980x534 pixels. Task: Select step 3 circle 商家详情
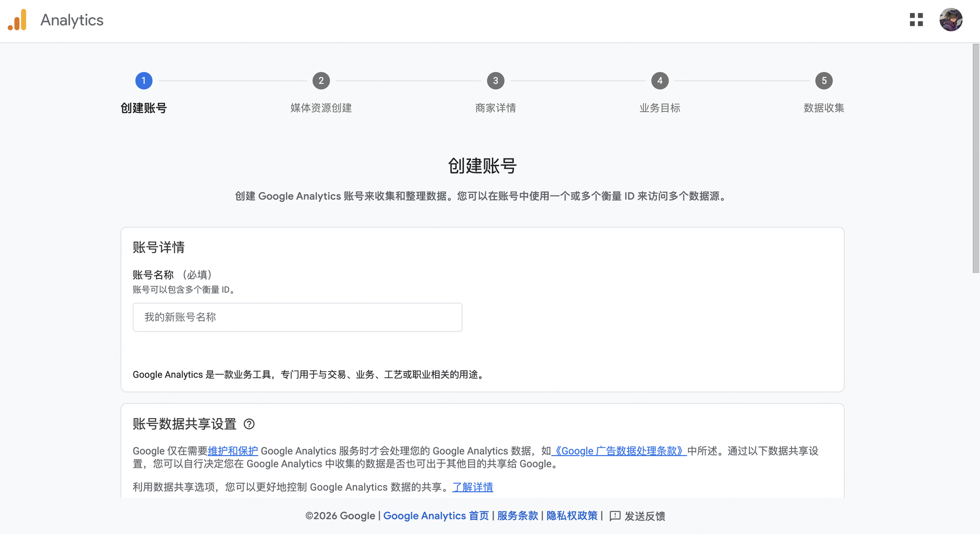coord(495,81)
